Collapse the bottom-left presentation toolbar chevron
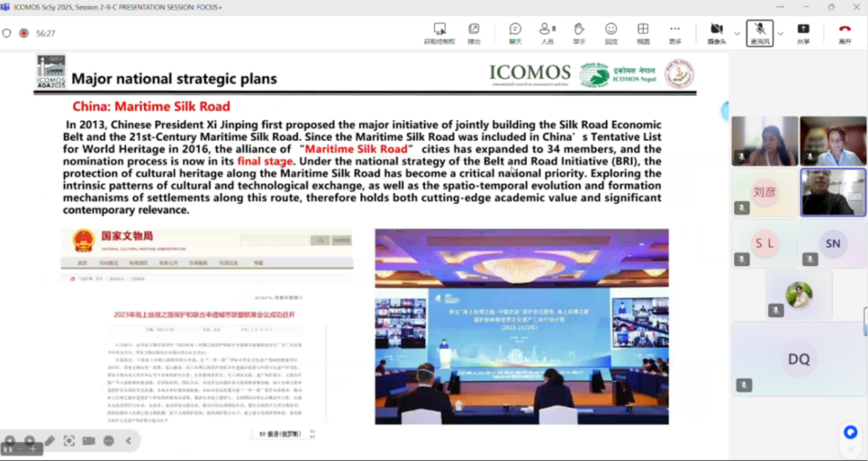Viewport: 868px width, 461px height. point(129,441)
